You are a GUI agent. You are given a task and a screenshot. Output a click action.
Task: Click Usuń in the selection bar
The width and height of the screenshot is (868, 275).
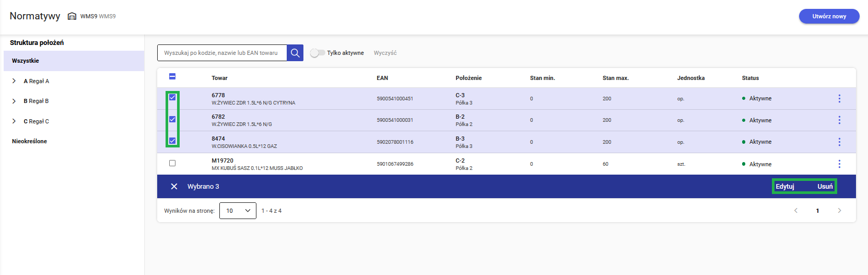pyautogui.click(x=825, y=187)
